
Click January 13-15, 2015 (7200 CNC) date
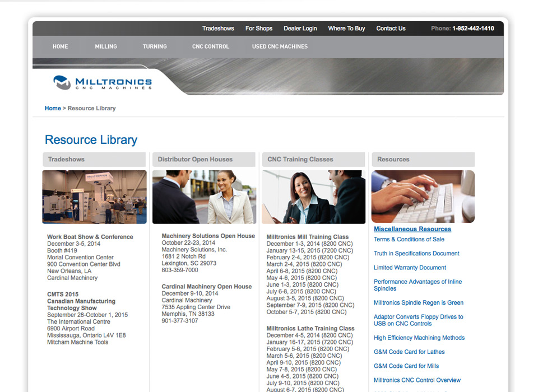point(310,251)
